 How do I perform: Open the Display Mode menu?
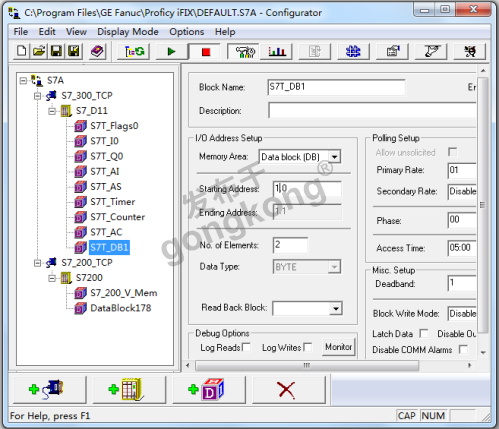pyautogui.click(x=128, y=32)
